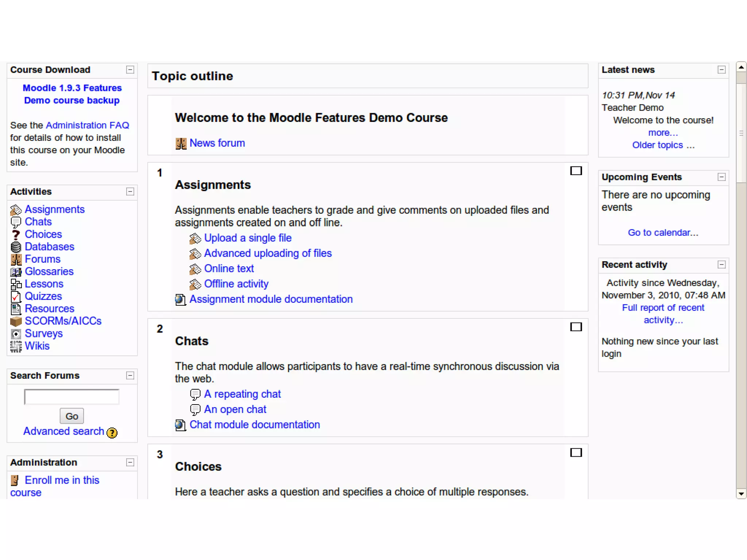Click the Wikis icon in Activities
The width and height of the screenshot is (747, 560).
coord(16,346)
